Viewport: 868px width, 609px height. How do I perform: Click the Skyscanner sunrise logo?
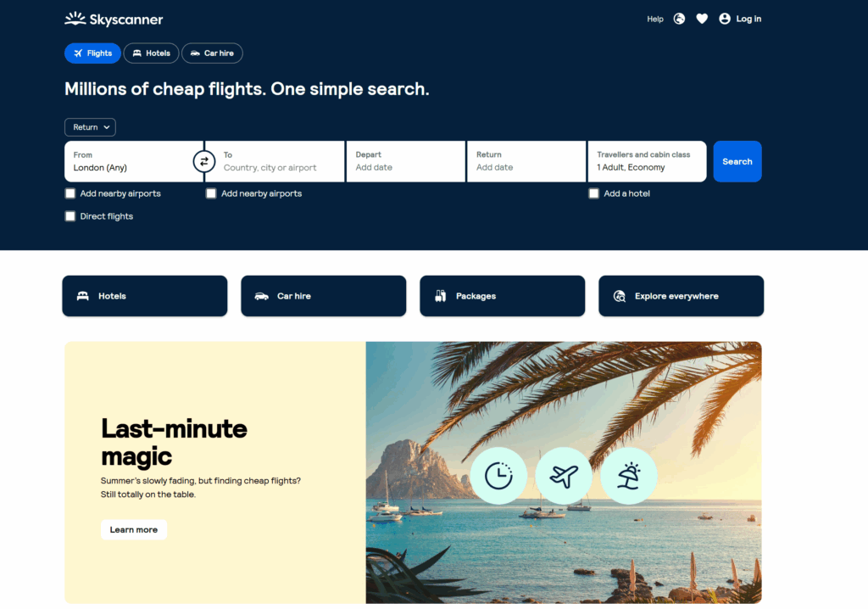(x=75, y=19)
